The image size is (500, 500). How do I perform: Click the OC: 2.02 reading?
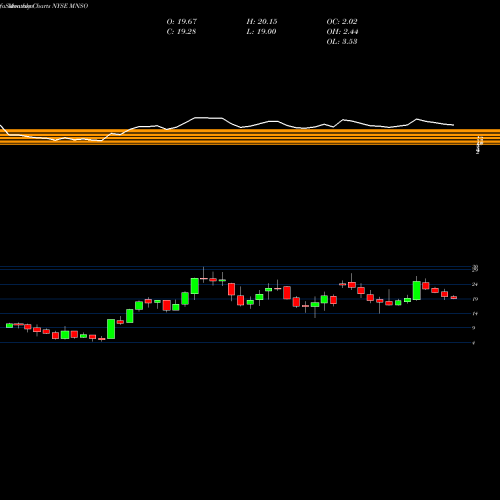pyautogui.click(x=342, y=22)
